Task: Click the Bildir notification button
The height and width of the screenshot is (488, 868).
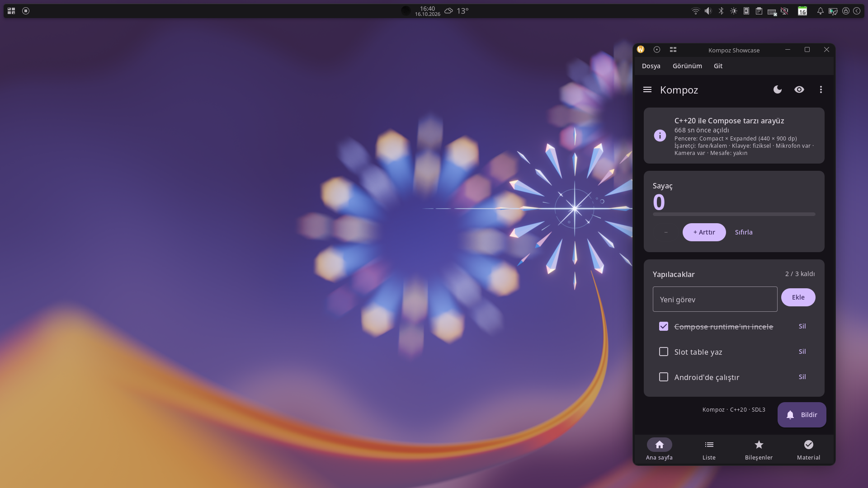Action: tap(802, 415)
